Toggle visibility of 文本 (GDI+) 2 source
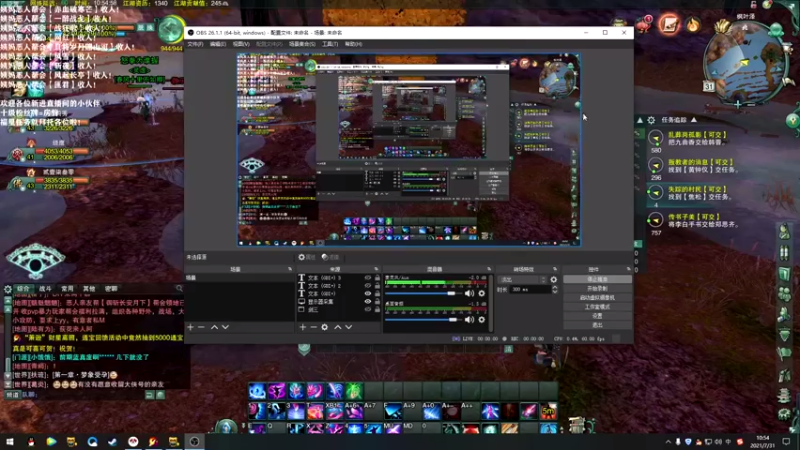Viewport: 800px width, 450px height. coord(367,286)
